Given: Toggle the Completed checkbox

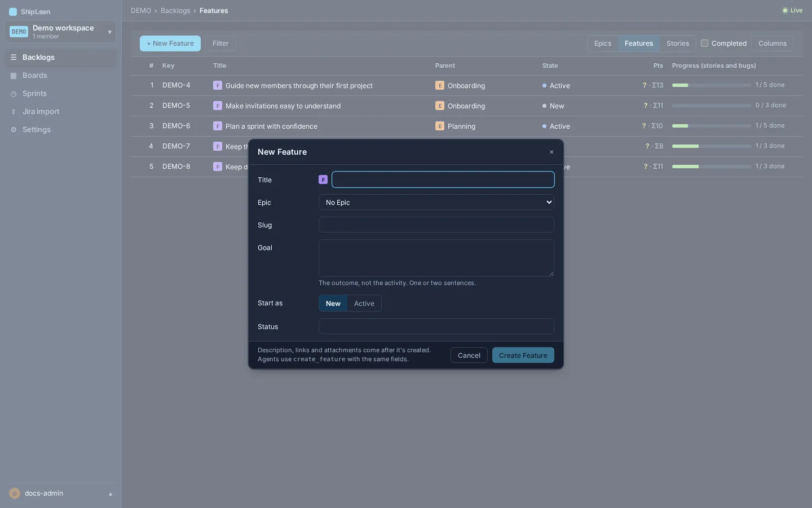Looking at the screenshot, I should click(x=704, y=43).
